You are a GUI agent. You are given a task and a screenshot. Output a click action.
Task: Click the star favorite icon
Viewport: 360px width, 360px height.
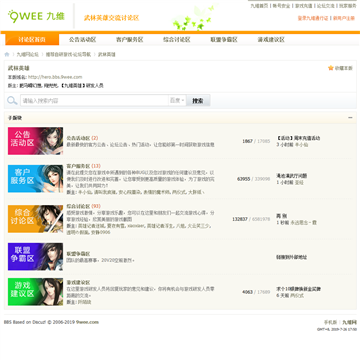tap(331, 68)
